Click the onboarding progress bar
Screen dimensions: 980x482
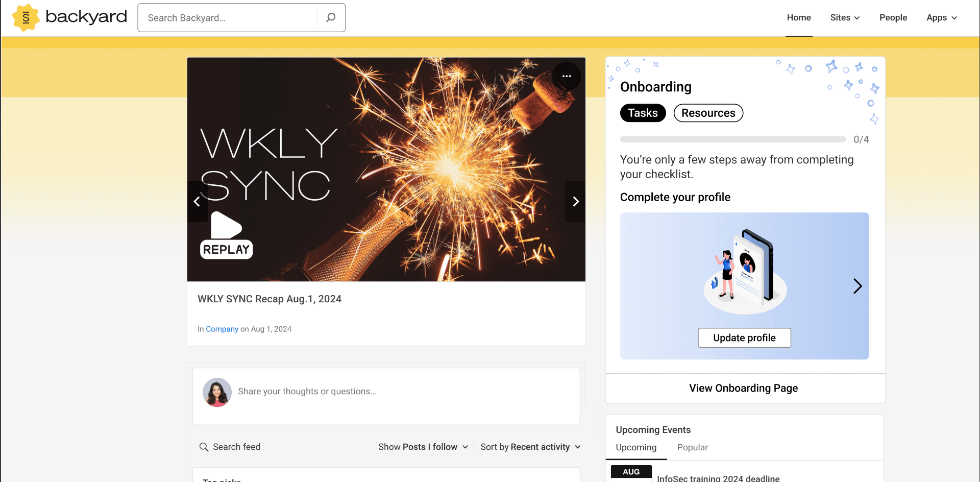tap(732, 139)
